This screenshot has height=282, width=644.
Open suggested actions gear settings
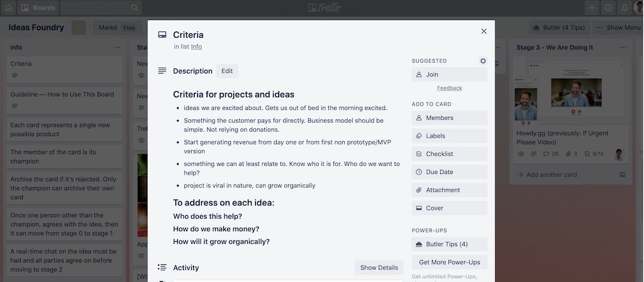tap(483, 61)
